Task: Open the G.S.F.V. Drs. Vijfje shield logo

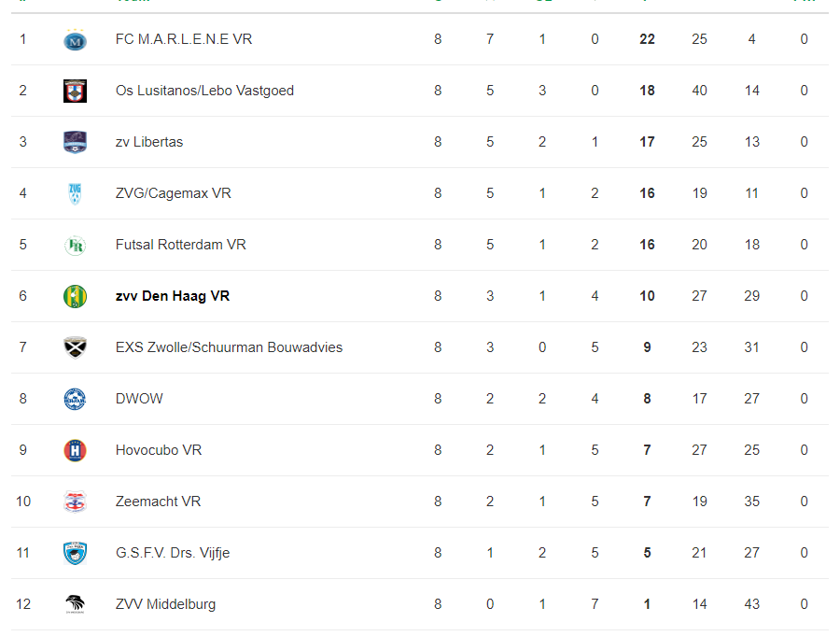Action: click(x=75, y=554)
